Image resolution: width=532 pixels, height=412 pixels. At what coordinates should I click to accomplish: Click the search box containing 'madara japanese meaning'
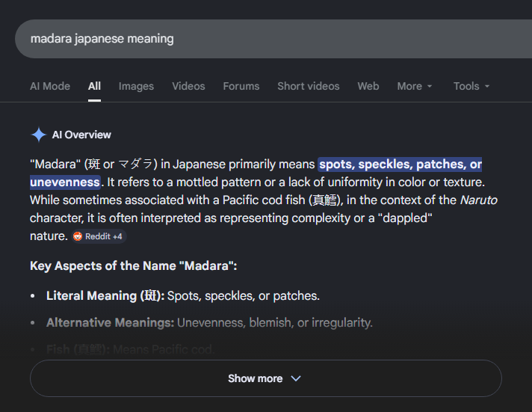273,39
